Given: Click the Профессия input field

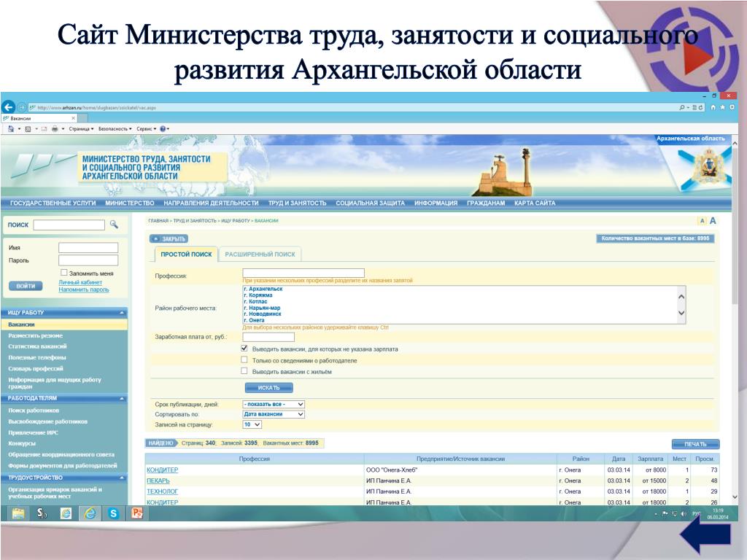Looking at the screenshot, I should 303,273.
